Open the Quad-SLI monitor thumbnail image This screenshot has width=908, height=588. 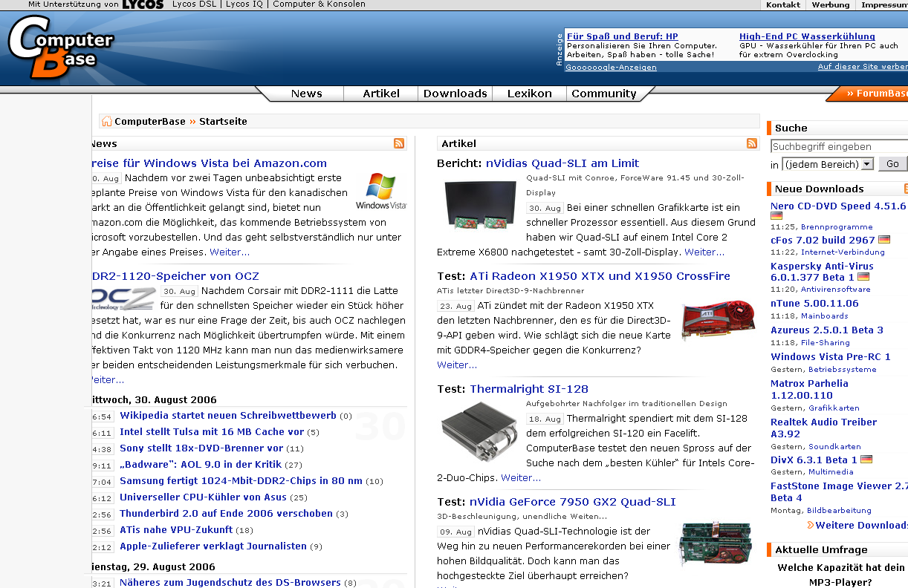pyautogui.click(x=480, y=204)
